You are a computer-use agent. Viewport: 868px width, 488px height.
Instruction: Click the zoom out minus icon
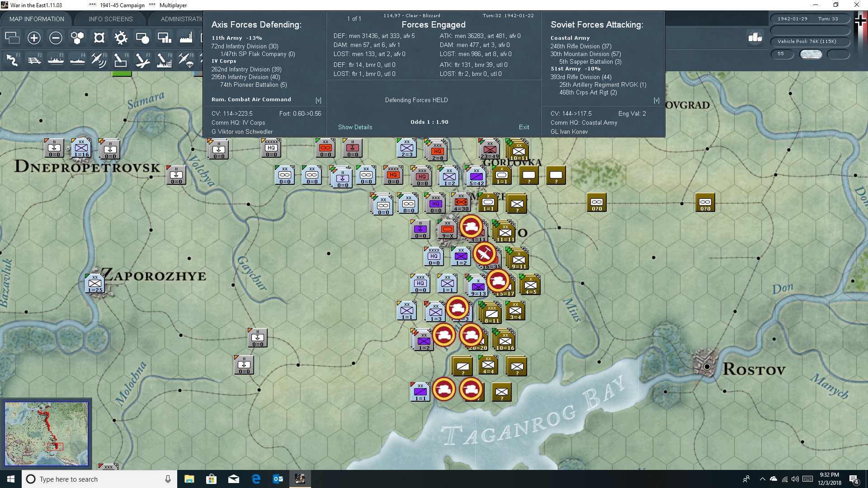[56, 38]
